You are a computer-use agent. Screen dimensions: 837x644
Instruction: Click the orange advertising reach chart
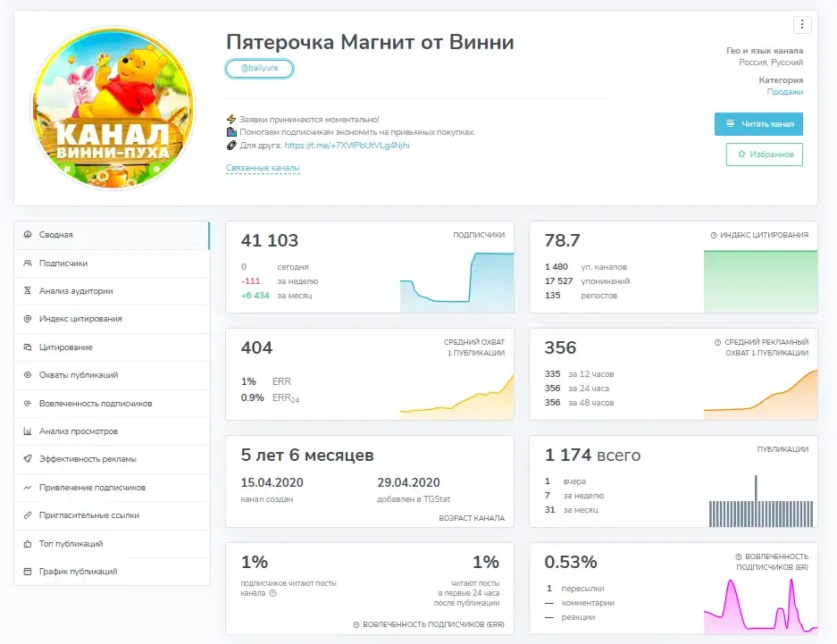pos(760,394)
